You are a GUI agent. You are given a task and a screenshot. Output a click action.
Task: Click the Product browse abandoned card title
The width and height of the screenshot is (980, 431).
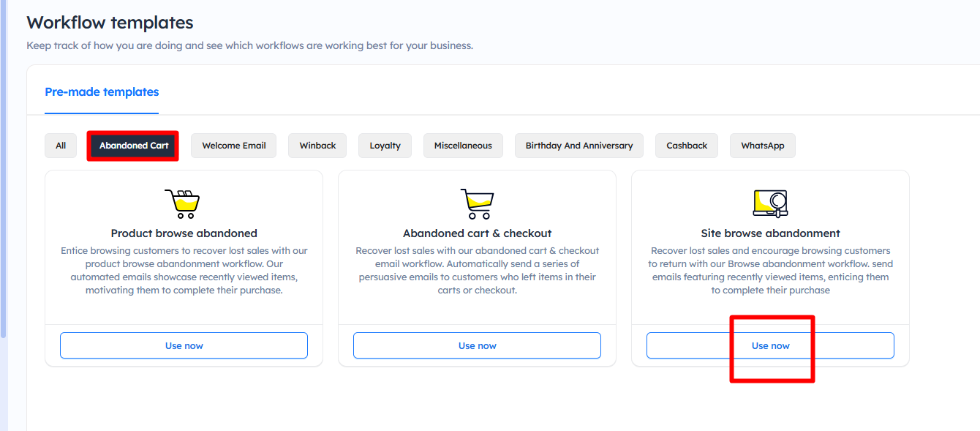(184, 233)
